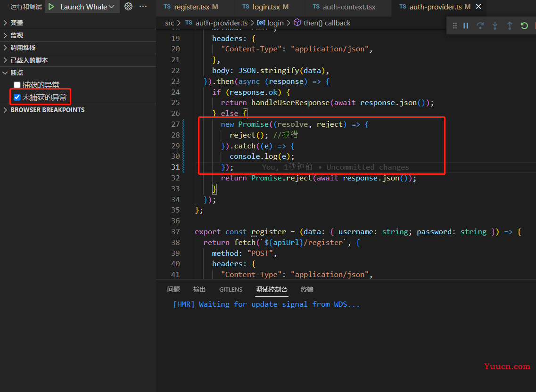This screenshot has height=392, width=536.
Task: Open the 问题 problems panel tab
Action: (173, 289)
